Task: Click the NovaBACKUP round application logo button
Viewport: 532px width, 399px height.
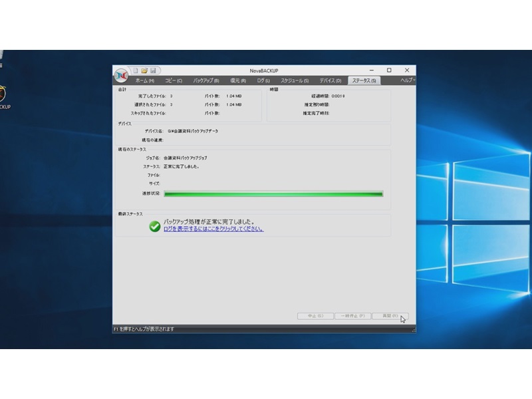Action: (121, 74)
